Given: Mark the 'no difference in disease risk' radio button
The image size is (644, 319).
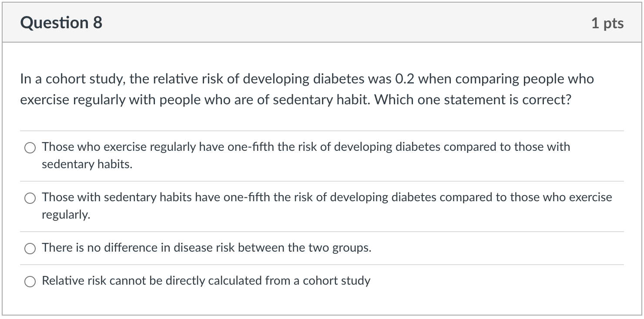Looking at the screenshot, I should pos(30,249).
